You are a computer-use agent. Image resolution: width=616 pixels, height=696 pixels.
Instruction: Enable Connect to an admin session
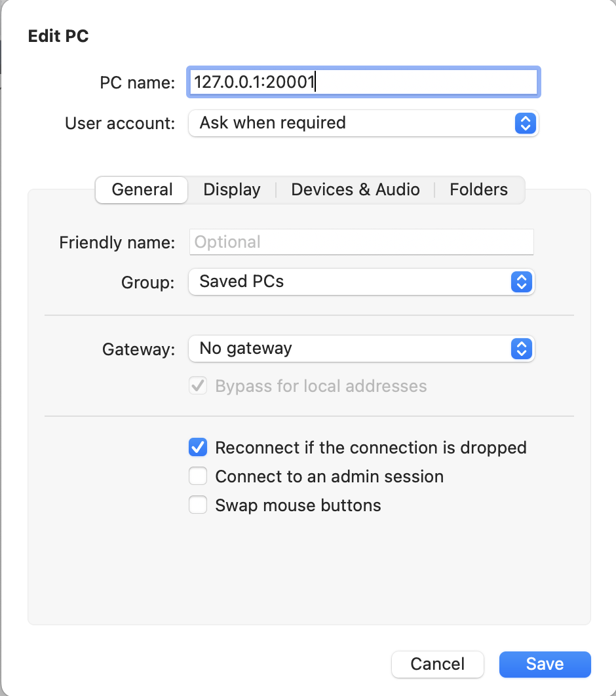pos(198,476)
